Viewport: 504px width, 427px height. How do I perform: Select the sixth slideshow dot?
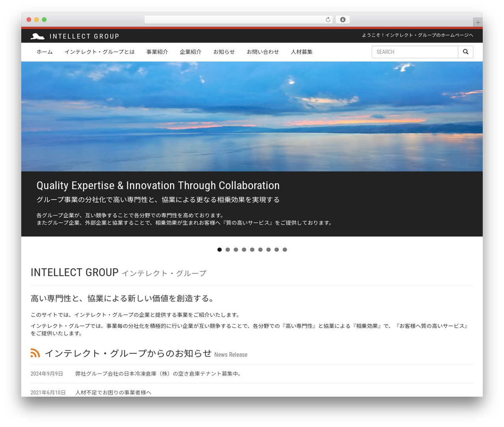(260, 250)
